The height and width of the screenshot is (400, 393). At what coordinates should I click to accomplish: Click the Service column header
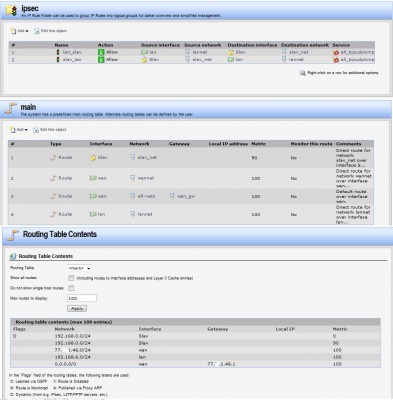point(341,45)
